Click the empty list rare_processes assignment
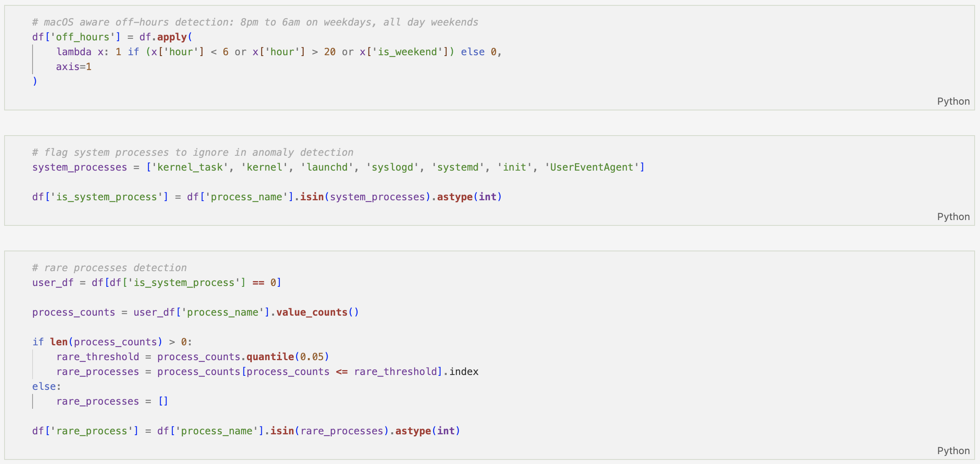Screen dimensions: 980x464 [x=112, y=401]
